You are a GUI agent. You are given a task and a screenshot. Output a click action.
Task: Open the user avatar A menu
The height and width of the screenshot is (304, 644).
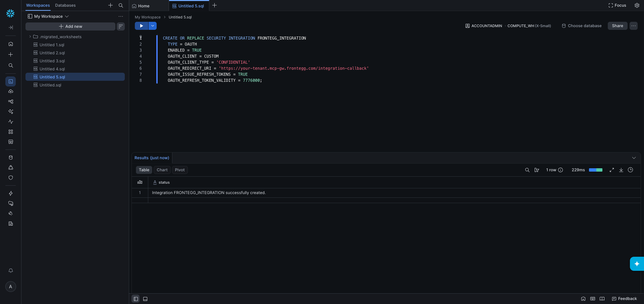pos(11,287)
